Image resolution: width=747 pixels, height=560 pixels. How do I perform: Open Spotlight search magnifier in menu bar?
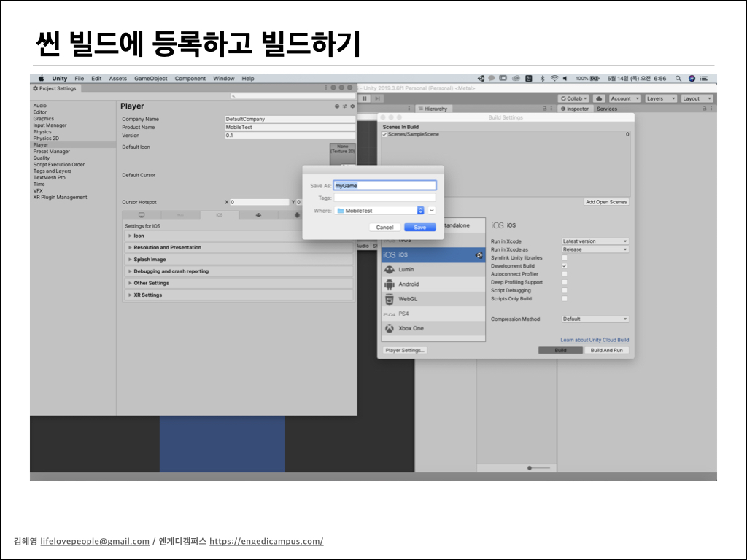(x=678, y=79)
